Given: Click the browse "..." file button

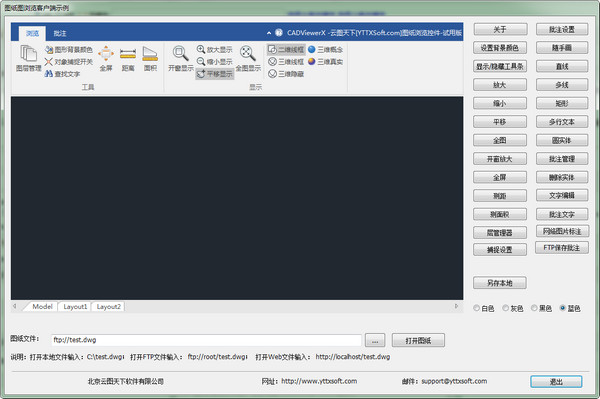Looking at the screenshot, I should point(375,340).
